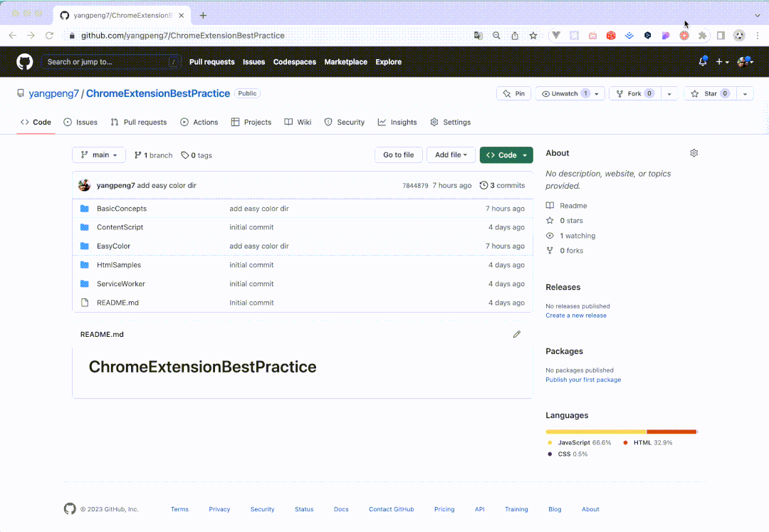Screen dimensions: 769x532
Task: Click the 1 branch link
Action: click(x=153, y=155)
